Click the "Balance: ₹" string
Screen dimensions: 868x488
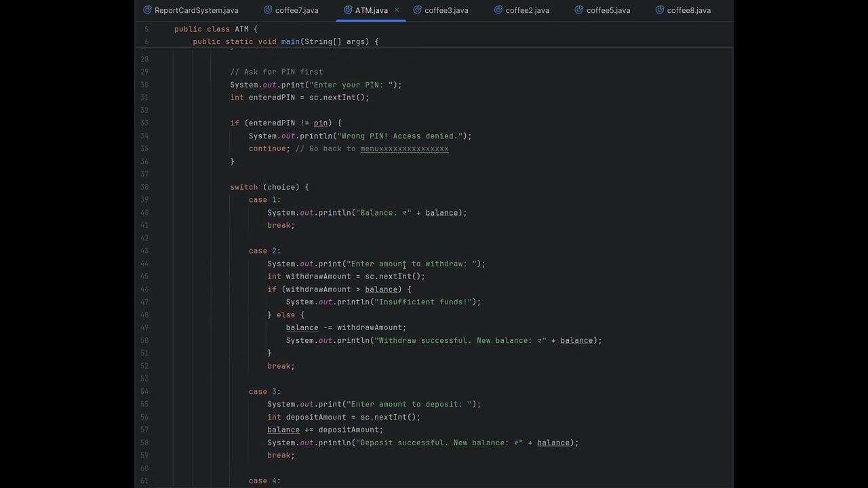click(384, 213)
